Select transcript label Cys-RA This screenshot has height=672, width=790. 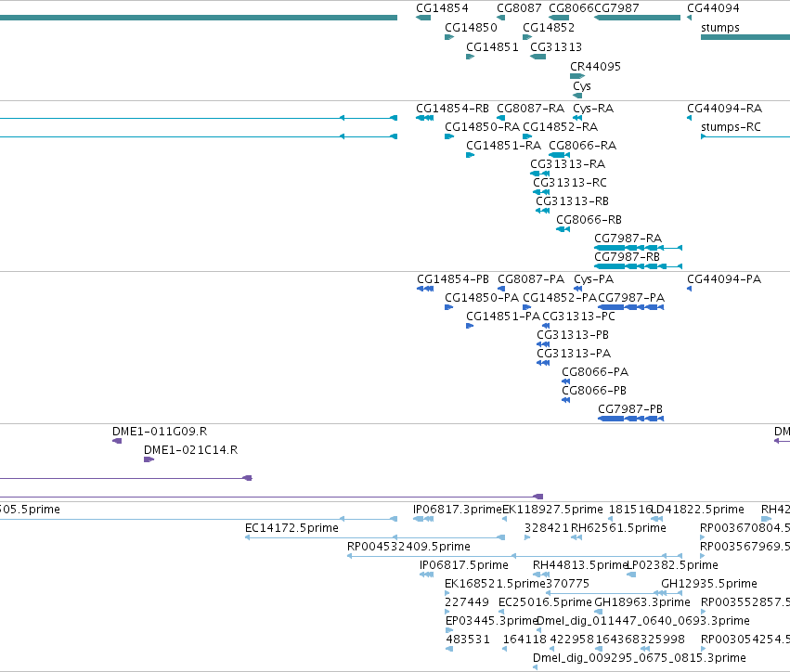pos(593,109)
